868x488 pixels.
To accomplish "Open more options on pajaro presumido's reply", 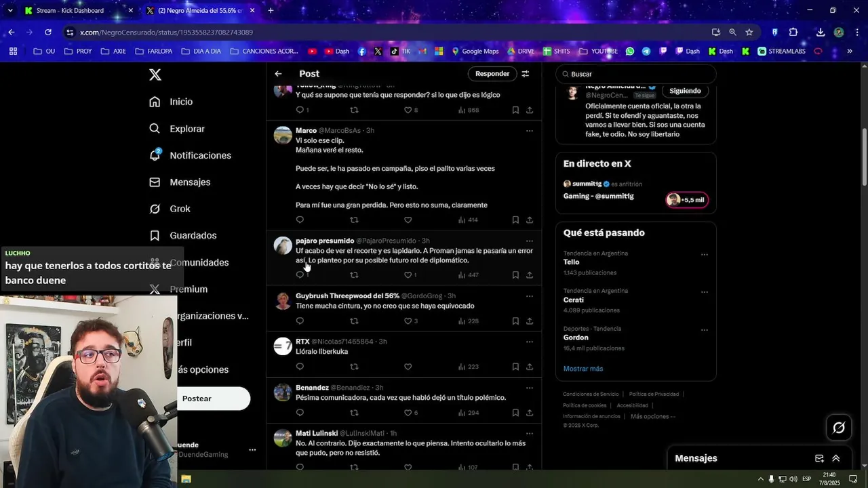I will (530, 241).
